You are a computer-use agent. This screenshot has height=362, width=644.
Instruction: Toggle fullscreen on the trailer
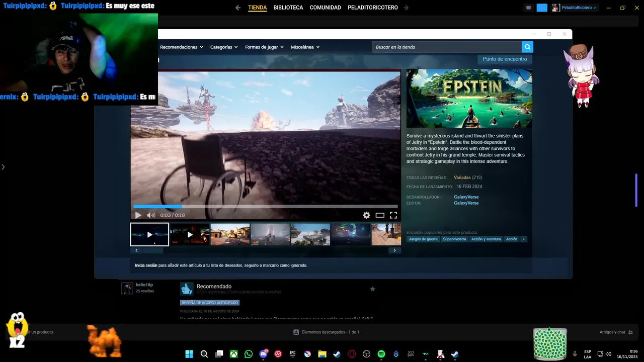coord(393,215)
